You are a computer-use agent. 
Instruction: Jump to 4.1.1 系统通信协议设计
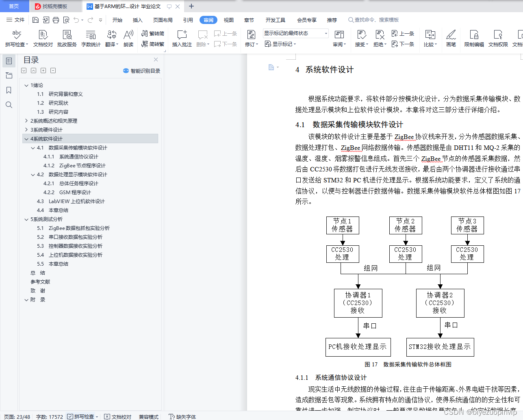pyautogui.click(x=71, y=157)
